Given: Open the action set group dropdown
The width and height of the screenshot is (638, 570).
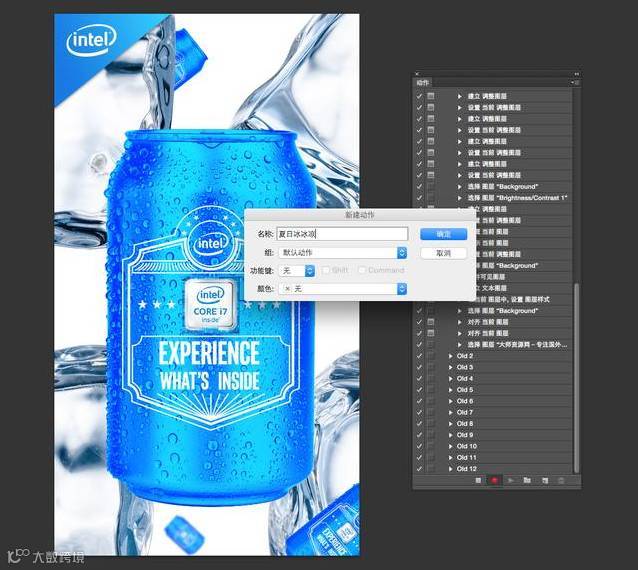Looking at the screenshot, I should 343,253.
